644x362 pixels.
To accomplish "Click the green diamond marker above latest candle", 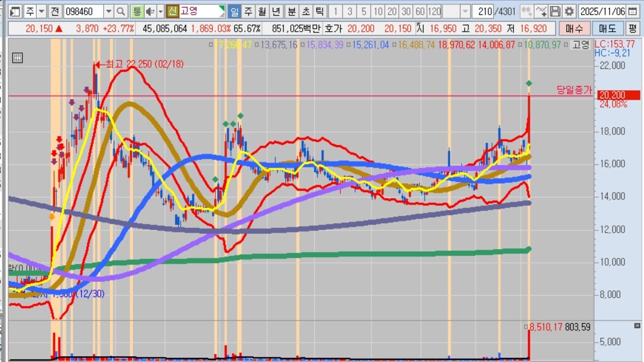I will [x=529, y=83].
